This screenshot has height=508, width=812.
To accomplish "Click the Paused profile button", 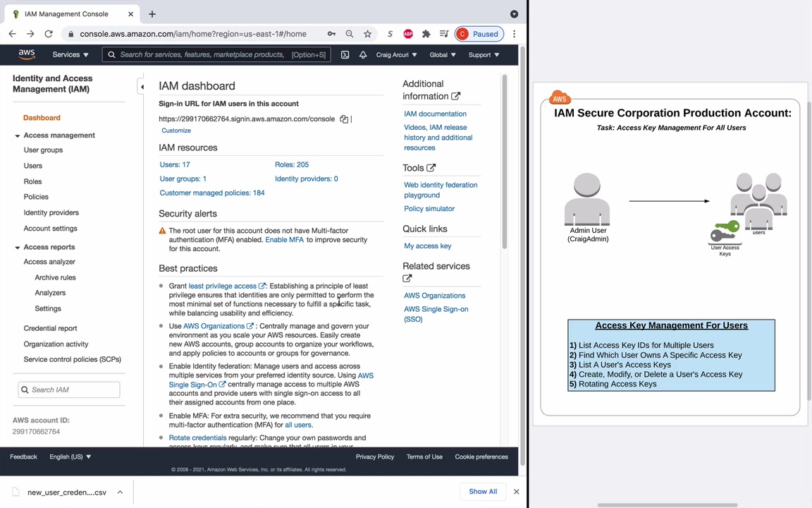I will pyautogui.click(x=479, y=34).
